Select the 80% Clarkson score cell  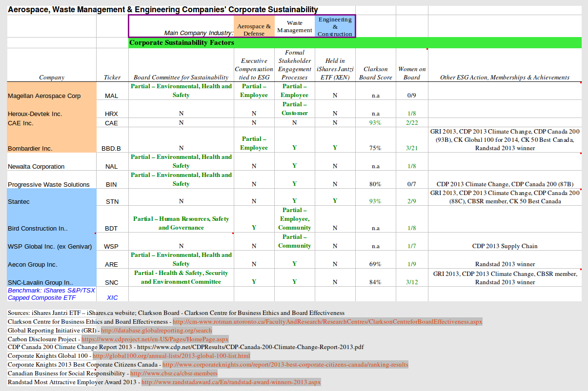click(x=375, y=179)
